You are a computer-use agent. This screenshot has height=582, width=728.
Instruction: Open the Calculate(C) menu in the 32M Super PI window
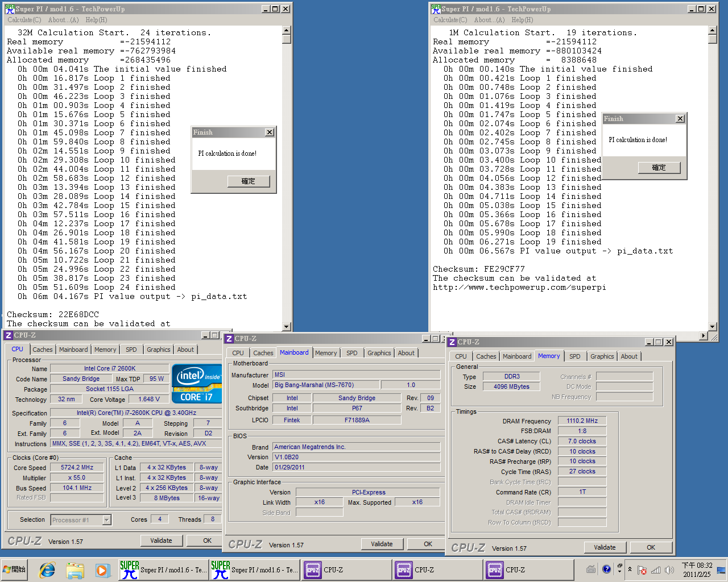click(24, 20)
